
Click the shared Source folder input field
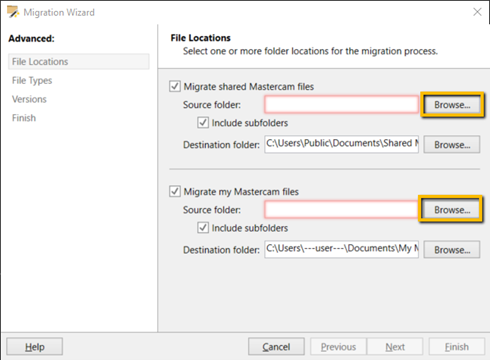tap(342, 105)
